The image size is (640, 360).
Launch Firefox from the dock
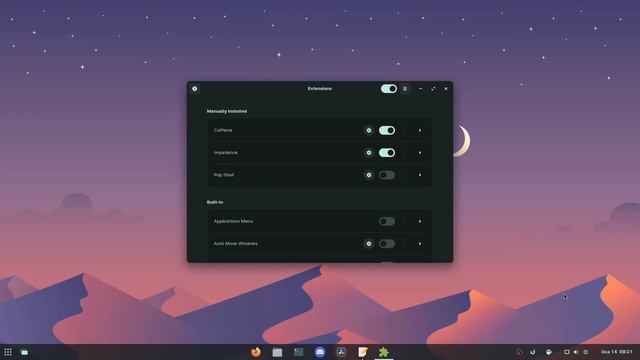[256, 352]
